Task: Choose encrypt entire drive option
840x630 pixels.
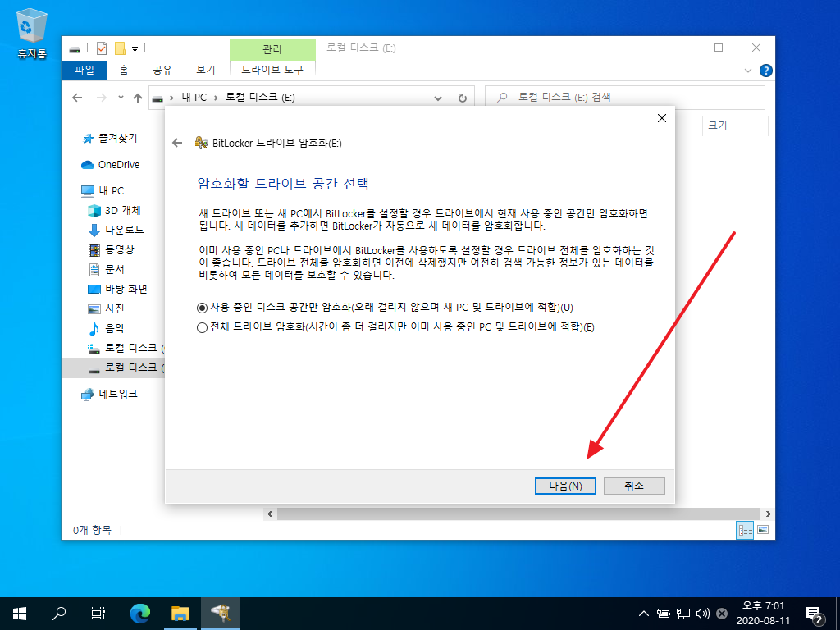Action: click(395, 327)
